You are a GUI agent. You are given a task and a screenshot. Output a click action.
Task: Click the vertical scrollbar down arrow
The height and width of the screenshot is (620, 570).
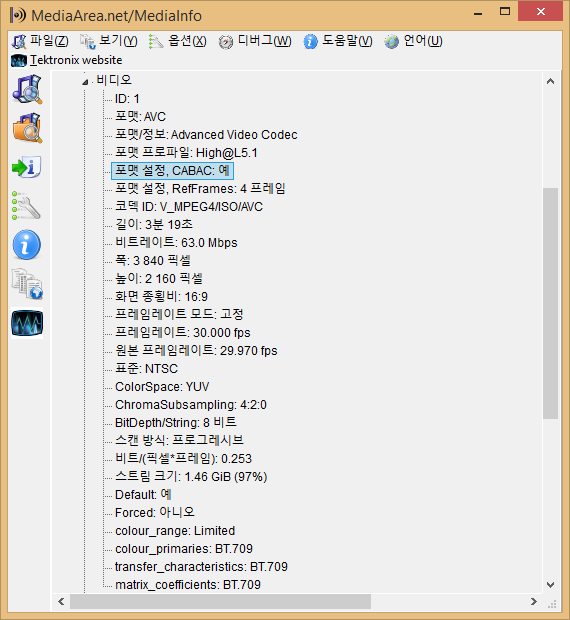point(550,584)
